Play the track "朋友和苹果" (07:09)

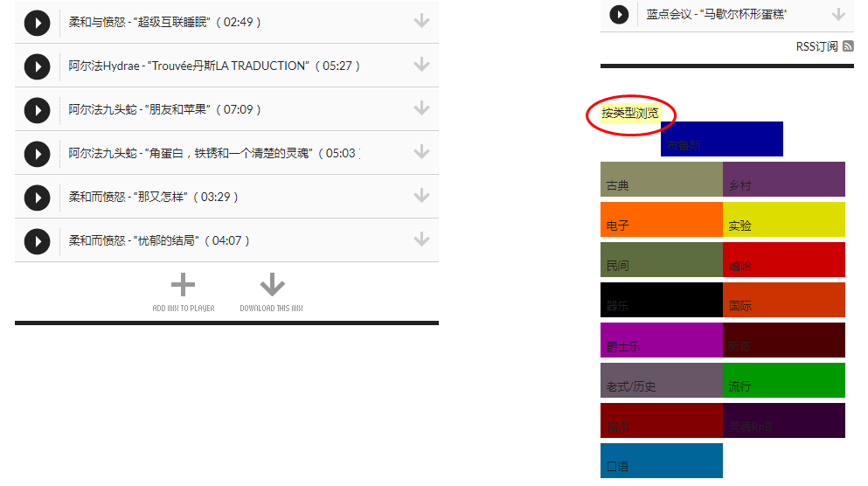[x=37, y=111]
